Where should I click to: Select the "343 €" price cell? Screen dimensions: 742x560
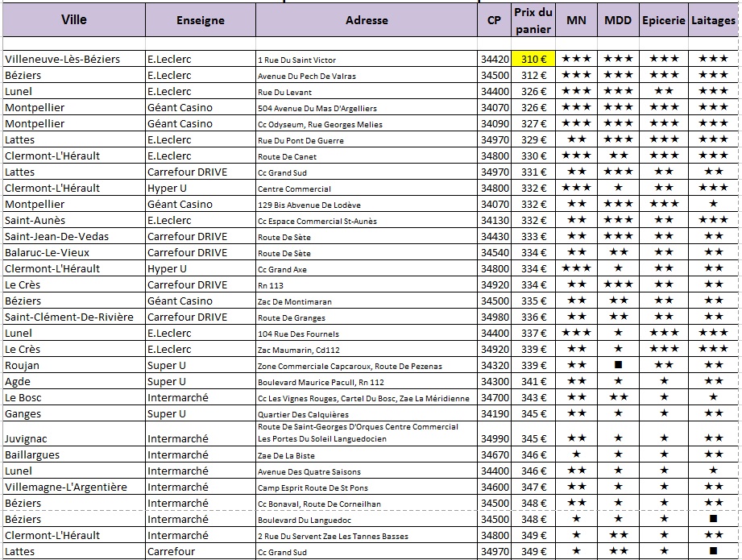click(533, 397)
